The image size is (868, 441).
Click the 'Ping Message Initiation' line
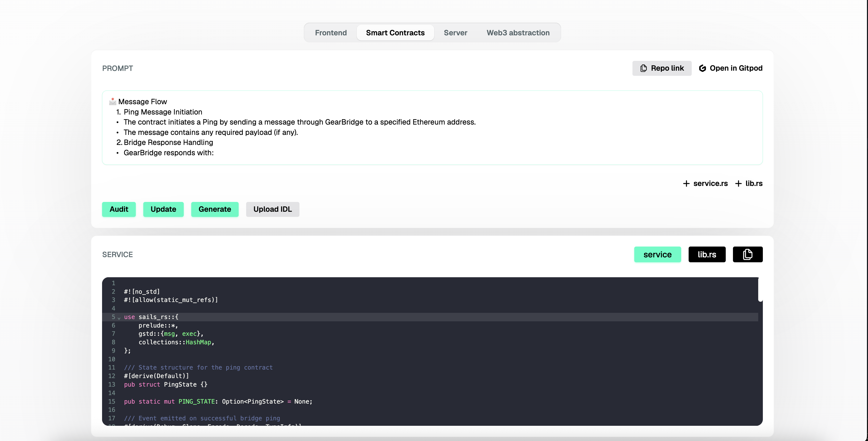(163, 112)
